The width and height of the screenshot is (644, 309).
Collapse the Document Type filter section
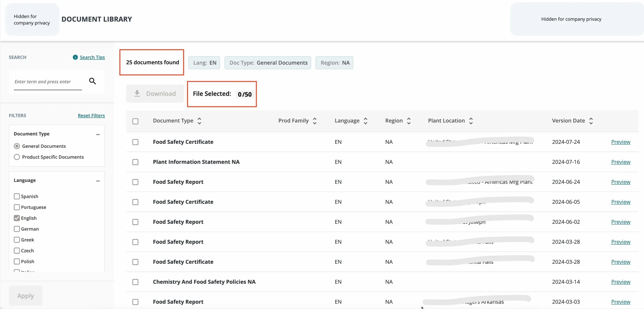pyautogui.click(x=98, y=134)
